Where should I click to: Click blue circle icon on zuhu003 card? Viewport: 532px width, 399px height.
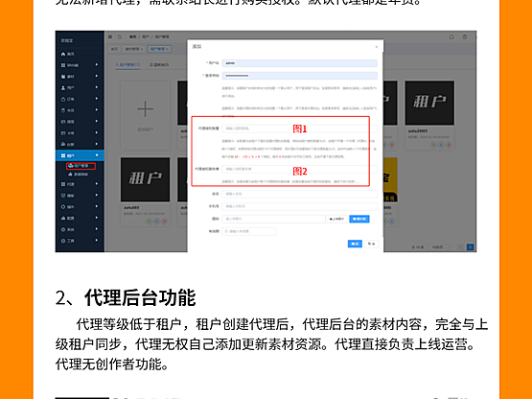157,222
